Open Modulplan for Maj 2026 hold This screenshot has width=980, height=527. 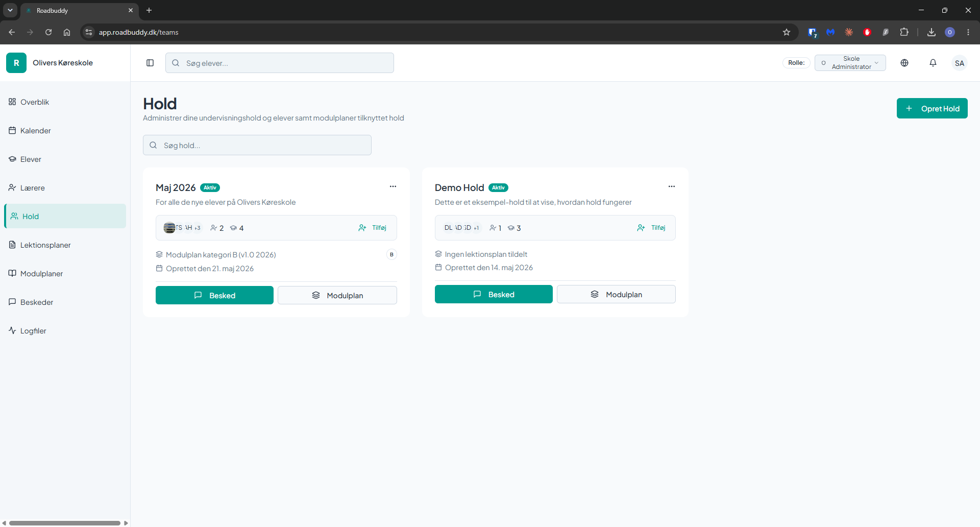click(x=337, y=295)
